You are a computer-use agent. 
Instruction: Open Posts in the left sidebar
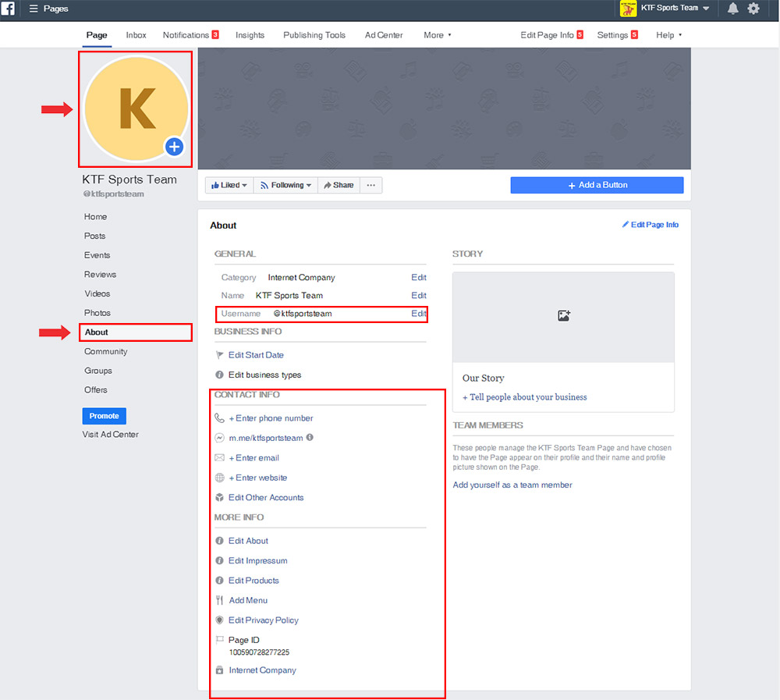click(x=94, y=236)
